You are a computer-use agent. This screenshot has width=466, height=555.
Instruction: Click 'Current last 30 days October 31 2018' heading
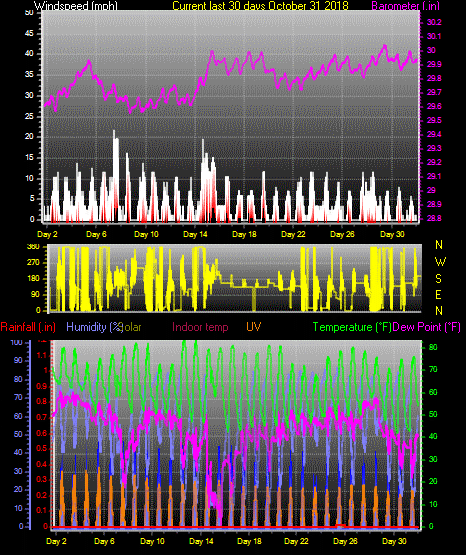260,6
